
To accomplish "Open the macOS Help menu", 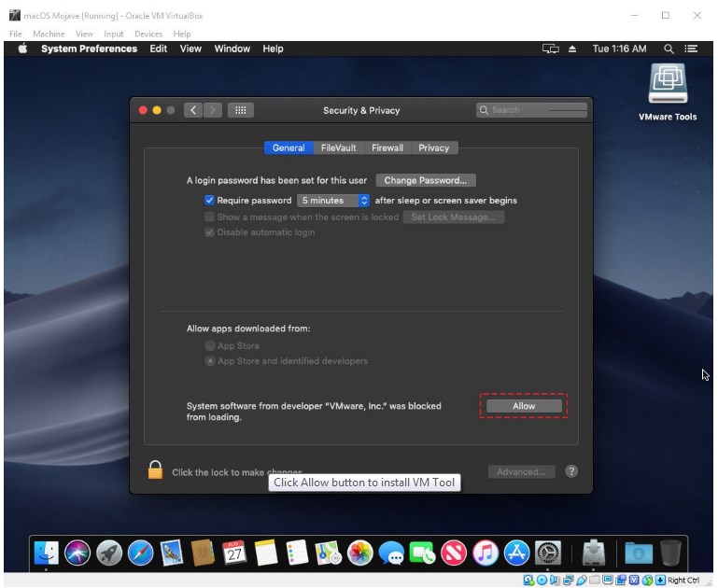I will click(273, 49).
